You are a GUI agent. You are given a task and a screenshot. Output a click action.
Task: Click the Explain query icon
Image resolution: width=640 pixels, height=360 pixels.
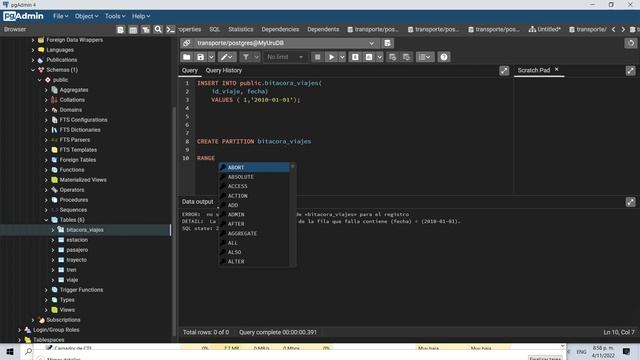(355, 57)
